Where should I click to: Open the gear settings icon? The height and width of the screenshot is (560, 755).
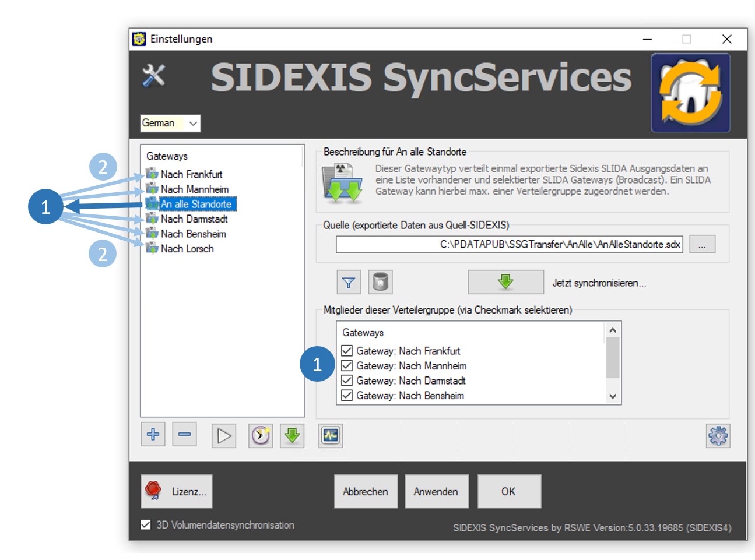(718, 435)
